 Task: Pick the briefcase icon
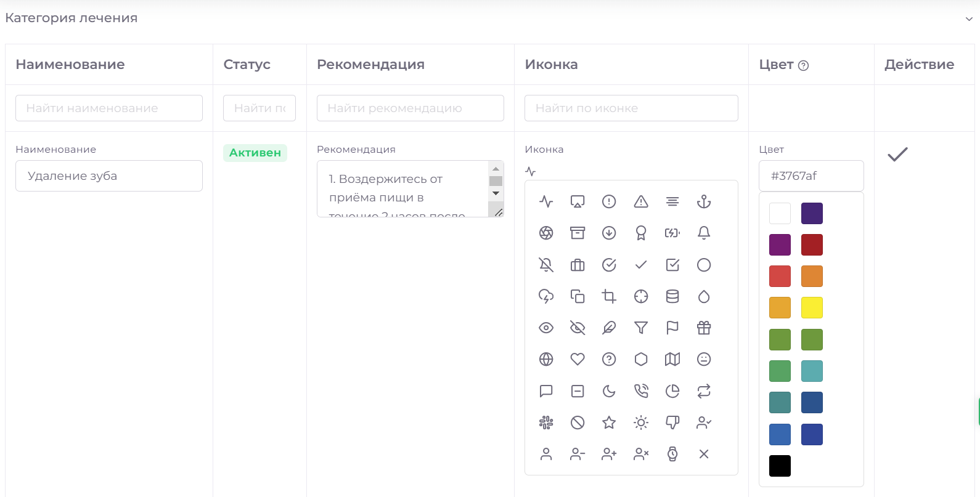pos(578,265)
